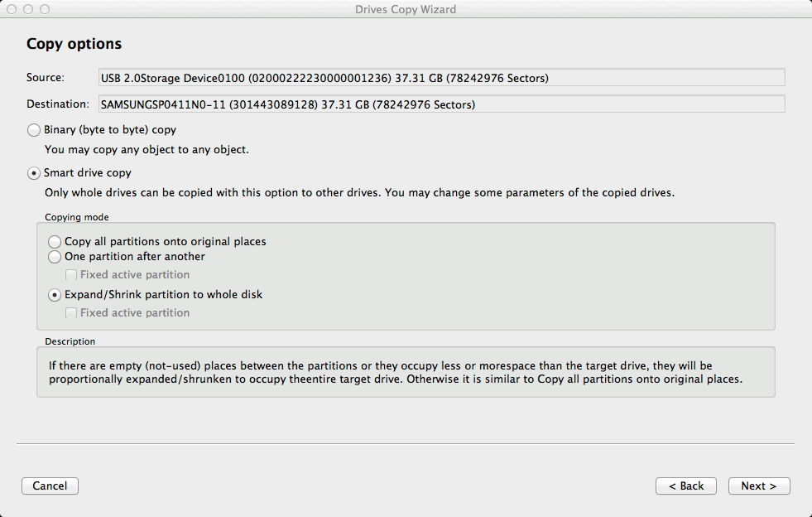Click the Drives Copy Wizard title bar text

pyautogui.click(x=406, y=9)
